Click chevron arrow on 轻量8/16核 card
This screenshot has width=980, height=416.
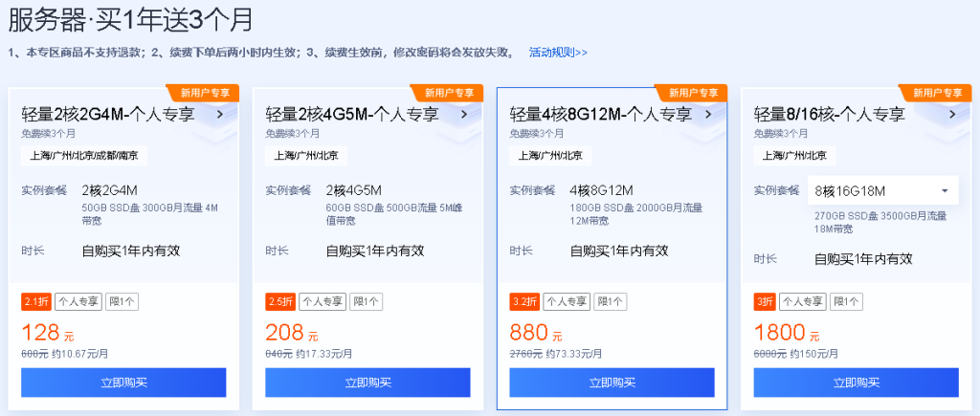(952, 115)
